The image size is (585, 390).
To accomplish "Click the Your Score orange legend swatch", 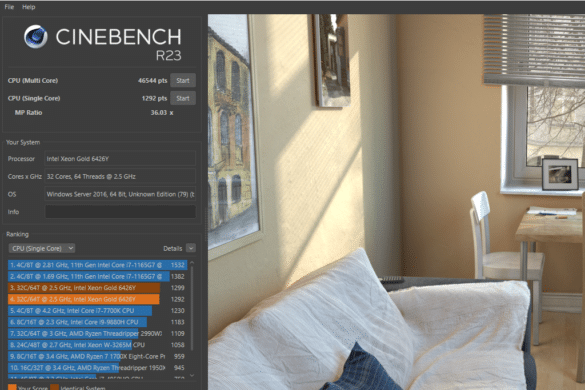I will click(x=12, y=387).
